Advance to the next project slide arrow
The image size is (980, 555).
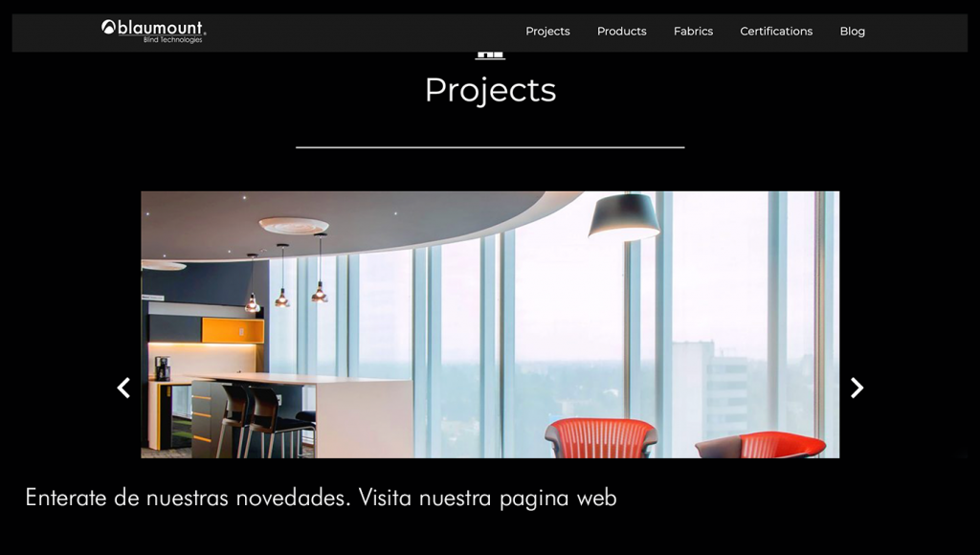857,388
